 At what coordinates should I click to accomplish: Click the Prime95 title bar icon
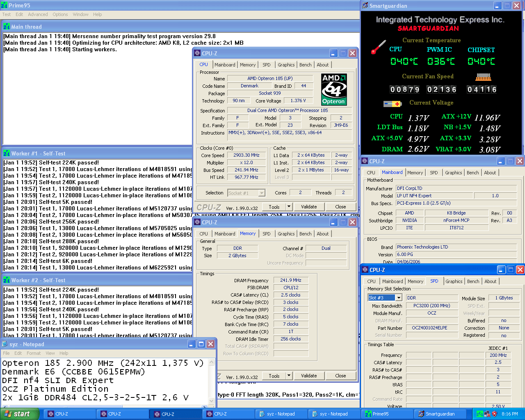click(x=4, y=5)
